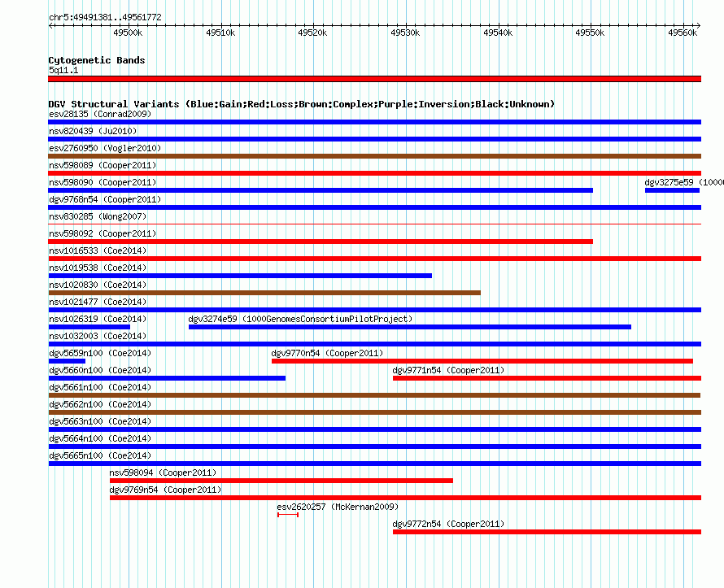The height and width of the screenshot is (588, 724).
Task: Click the 5q11.1 band label
Action: [x=63, y=70]
